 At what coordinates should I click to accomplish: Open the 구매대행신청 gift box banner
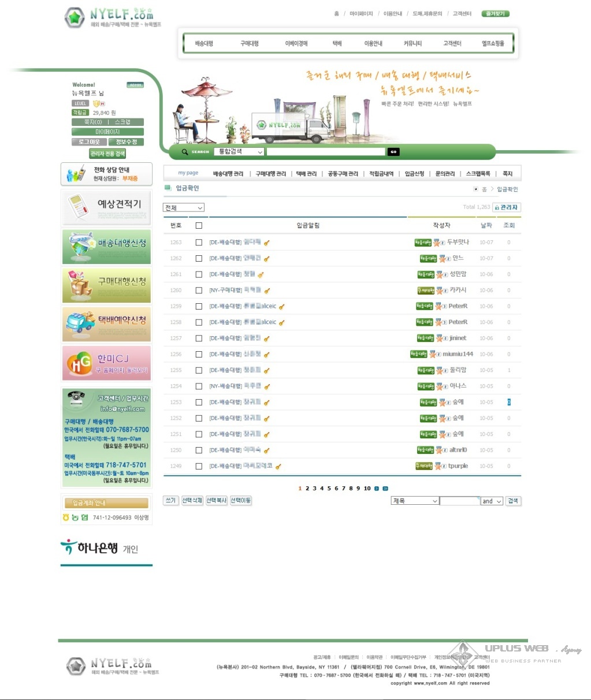tap(106, 285)
